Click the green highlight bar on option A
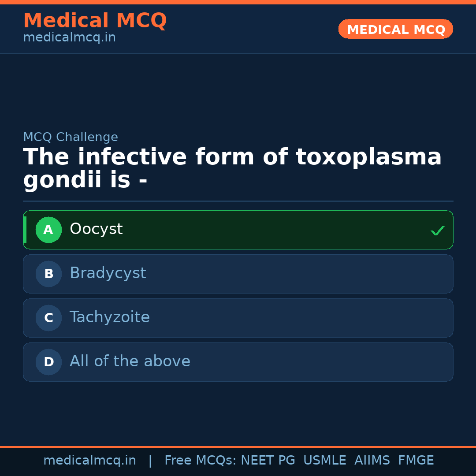 tap(25, 230)
